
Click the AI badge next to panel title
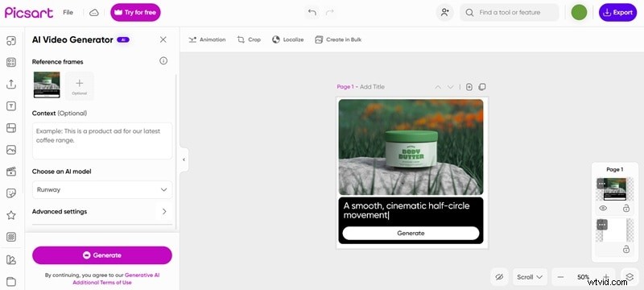(123, 39)
